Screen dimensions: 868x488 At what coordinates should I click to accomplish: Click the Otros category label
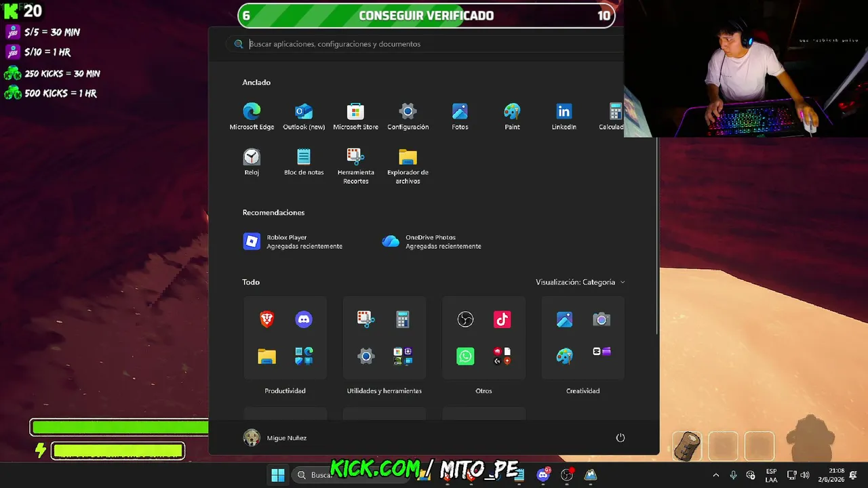coord(484,391)
